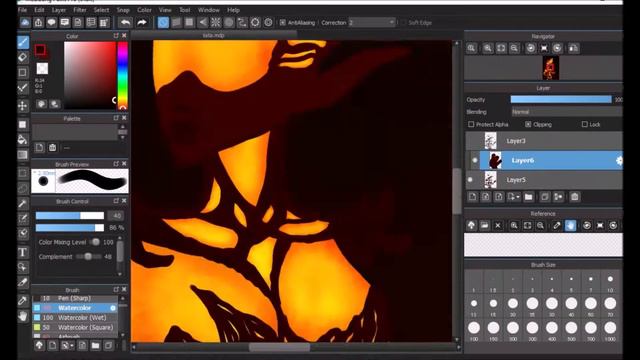Adjust the layer Opacity slider

561,100
